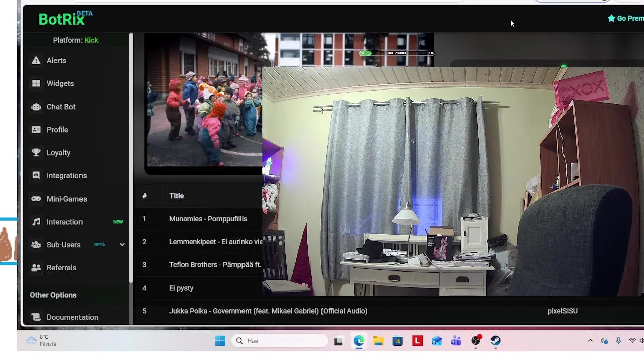Screen dimensions: 644x362
Task: Open the Widgets section
Action: (x=60, y=83)
